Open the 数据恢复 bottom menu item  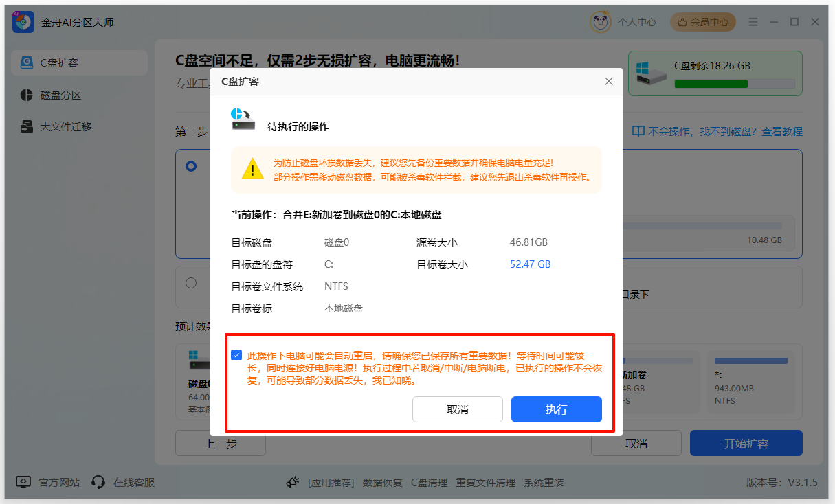[x=383, y=482]
